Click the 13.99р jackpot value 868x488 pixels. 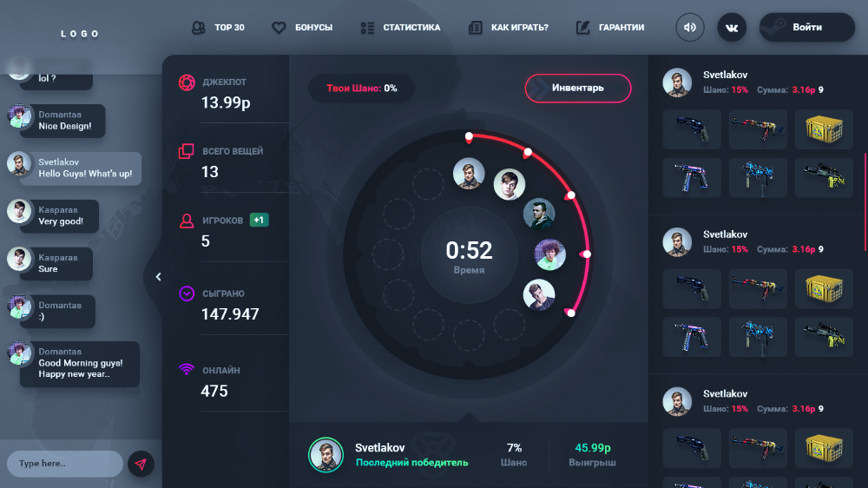226,102
